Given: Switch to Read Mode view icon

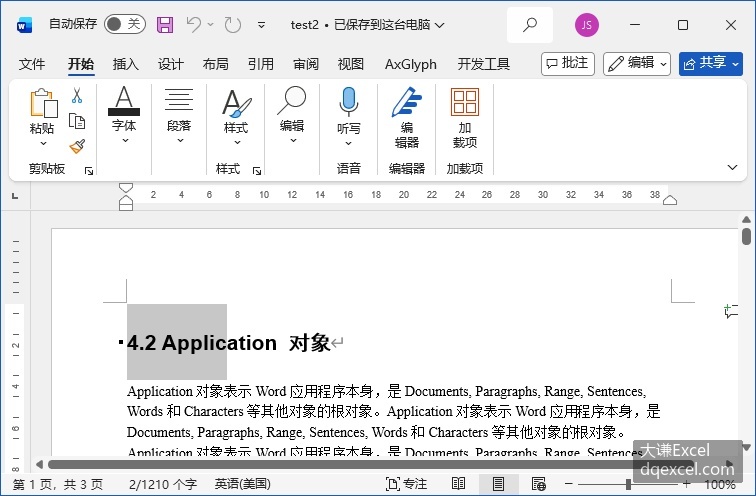Looking at the screenshot, I should click(x=458, y=483).
